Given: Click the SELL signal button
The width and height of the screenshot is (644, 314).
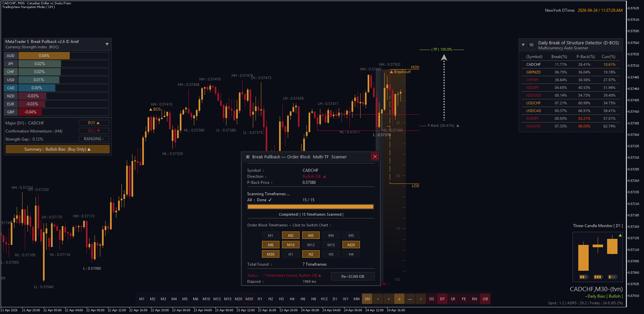Looking at the screenshot, I should pos(94,131).
